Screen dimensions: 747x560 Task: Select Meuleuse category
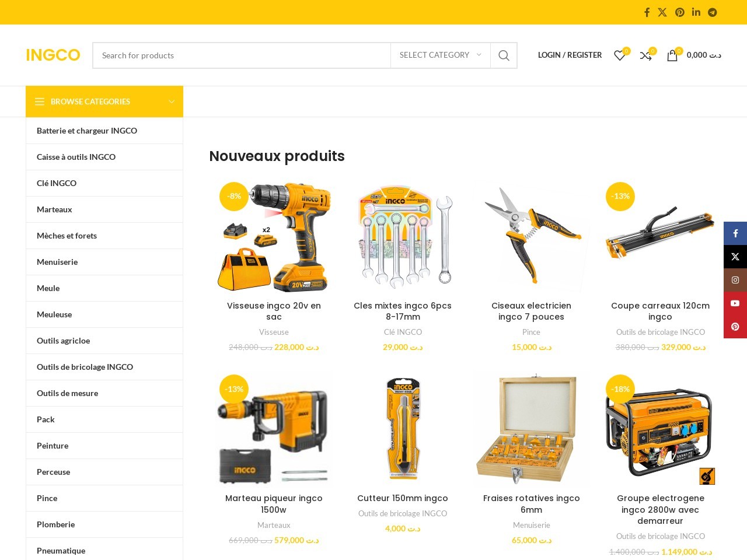(104, 314)
